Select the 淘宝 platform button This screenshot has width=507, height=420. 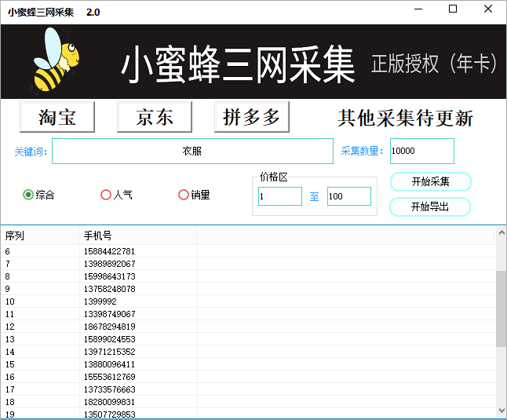(57, 118)
